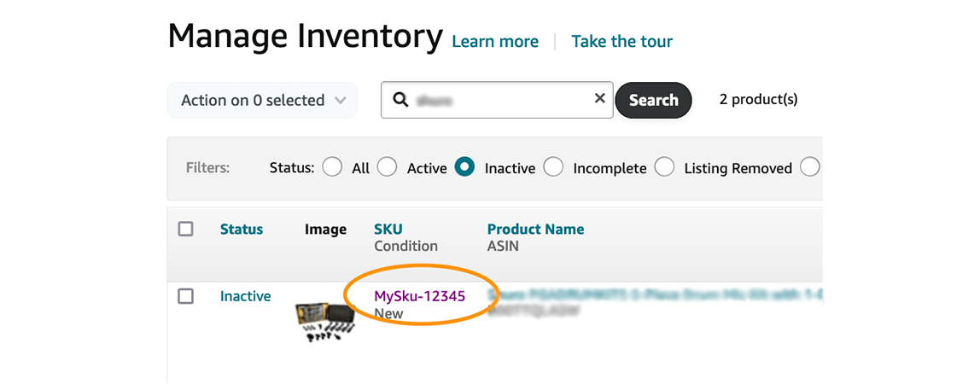Click the Take the tour link

coord(621,42)
